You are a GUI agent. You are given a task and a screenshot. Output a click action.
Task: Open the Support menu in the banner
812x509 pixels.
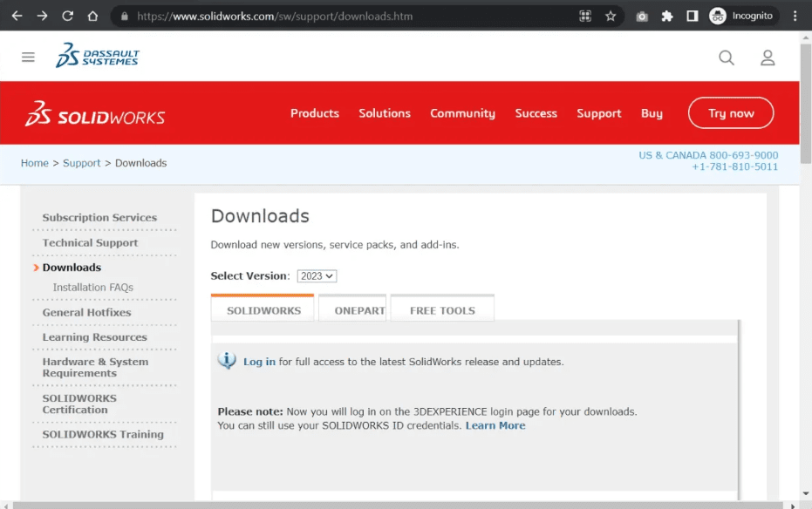[599, 113]
